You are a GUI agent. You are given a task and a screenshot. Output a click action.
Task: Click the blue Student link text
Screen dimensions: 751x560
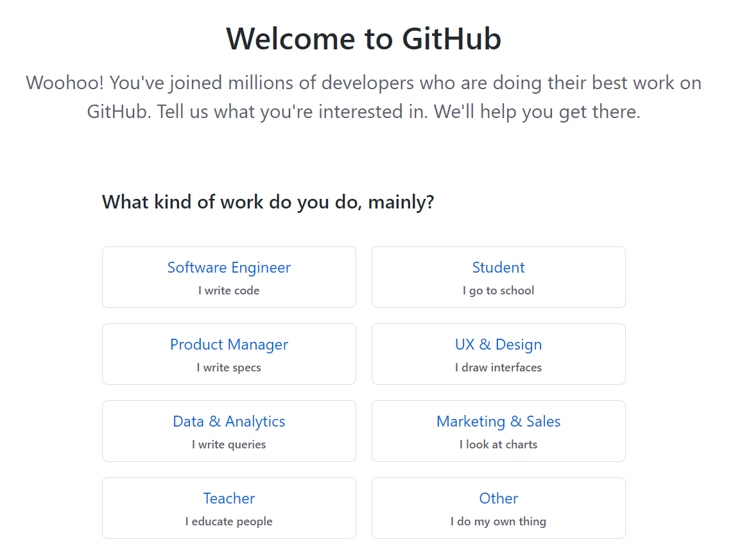498,267
